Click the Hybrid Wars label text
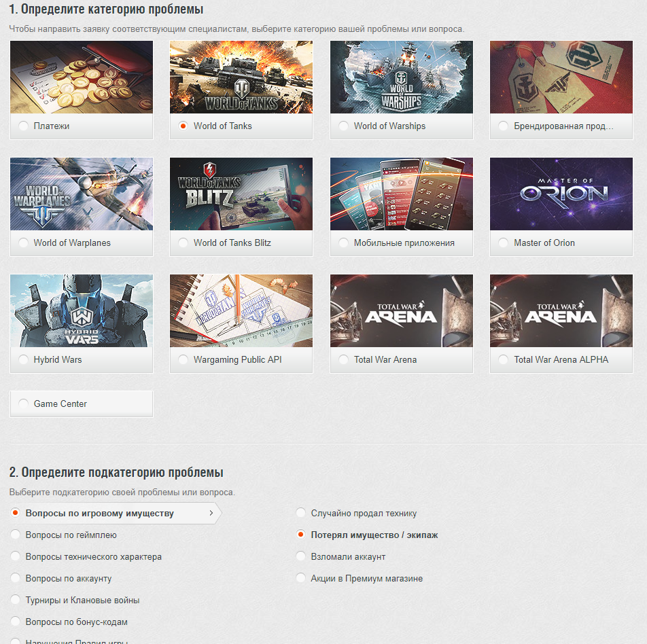The width and height of the screenshot is (647, 644). click(x=58, y=359)
